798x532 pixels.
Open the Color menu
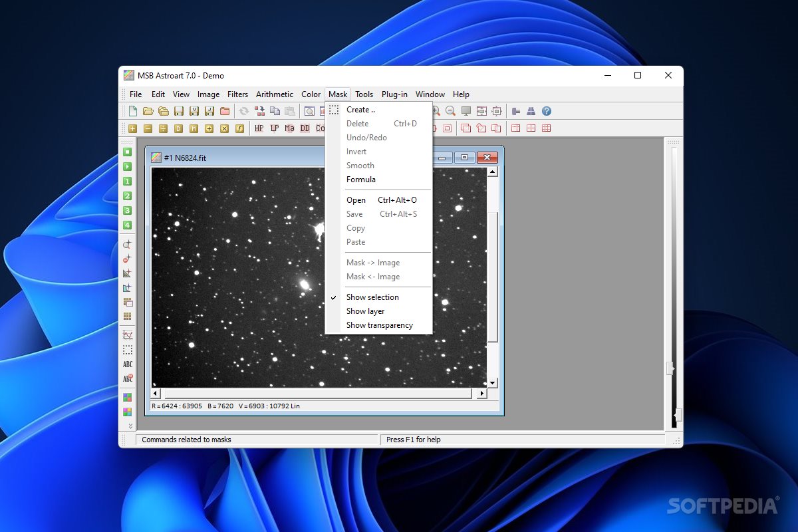pos(311,94)
